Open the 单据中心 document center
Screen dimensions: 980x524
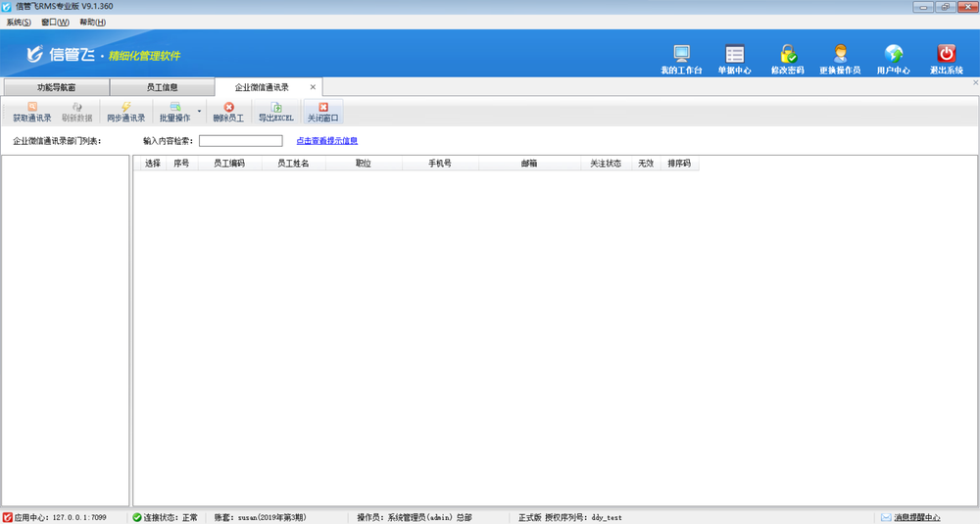coord(734,55)
